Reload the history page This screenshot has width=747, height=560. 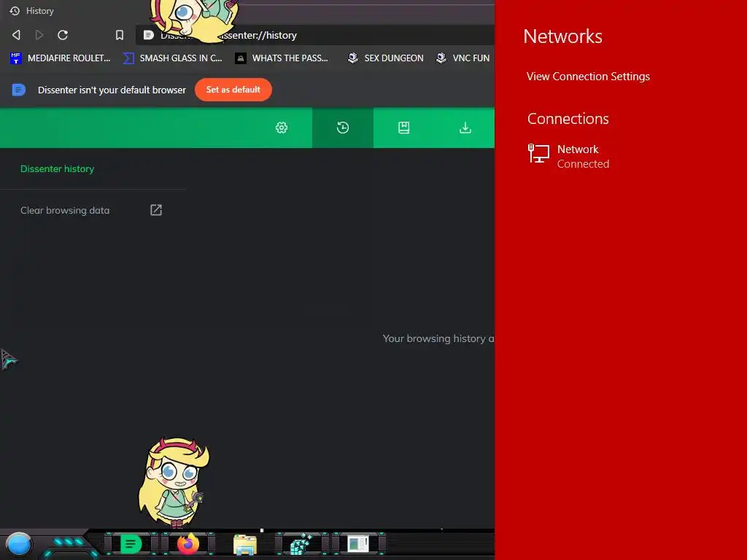tap(63, 35)
